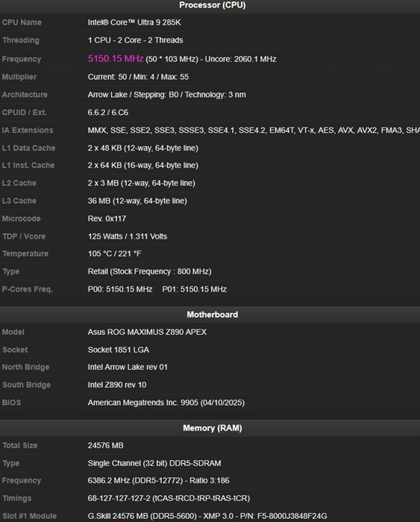Select the Memory (RAM) section header
This screenshot has width=420, height=522.
point(212,428)
